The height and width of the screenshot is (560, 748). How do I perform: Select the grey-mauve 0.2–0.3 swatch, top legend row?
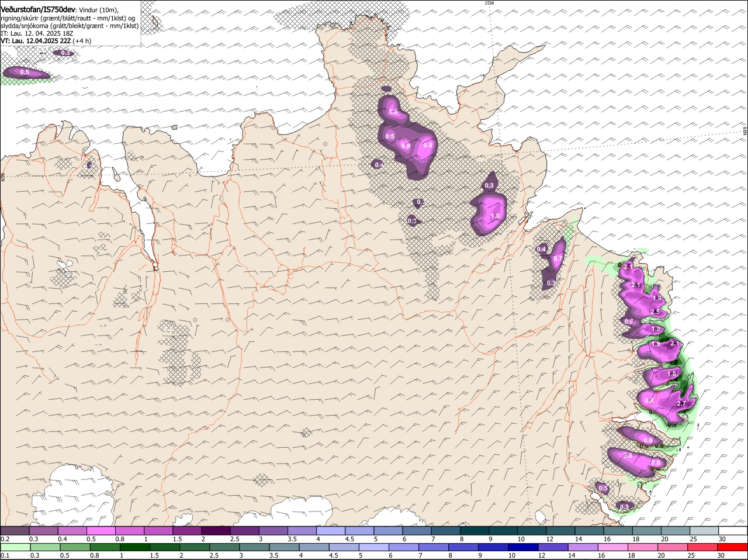(x=15, y=531)
